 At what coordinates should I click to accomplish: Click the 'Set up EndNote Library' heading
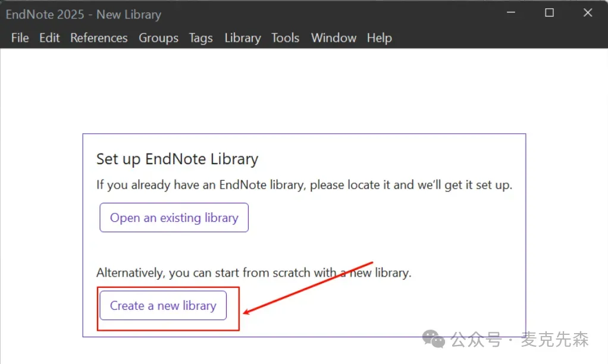tap(177, 159)
